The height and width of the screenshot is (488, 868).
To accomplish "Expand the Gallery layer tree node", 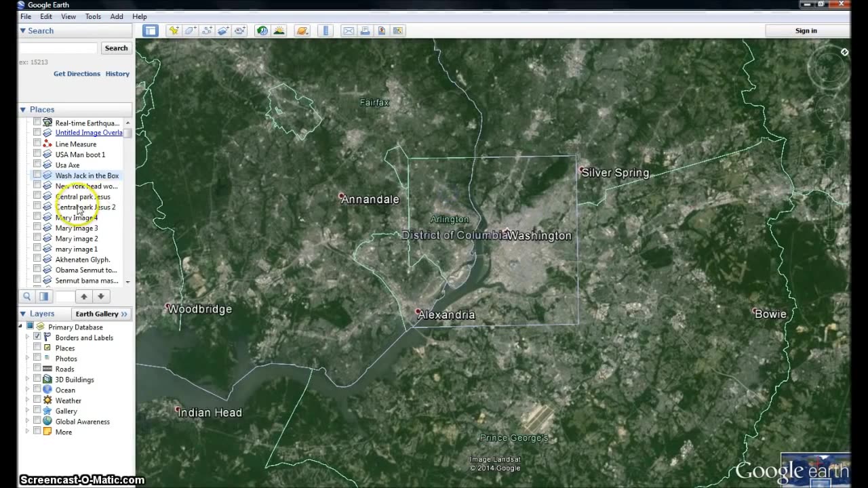I will (28, 411).
